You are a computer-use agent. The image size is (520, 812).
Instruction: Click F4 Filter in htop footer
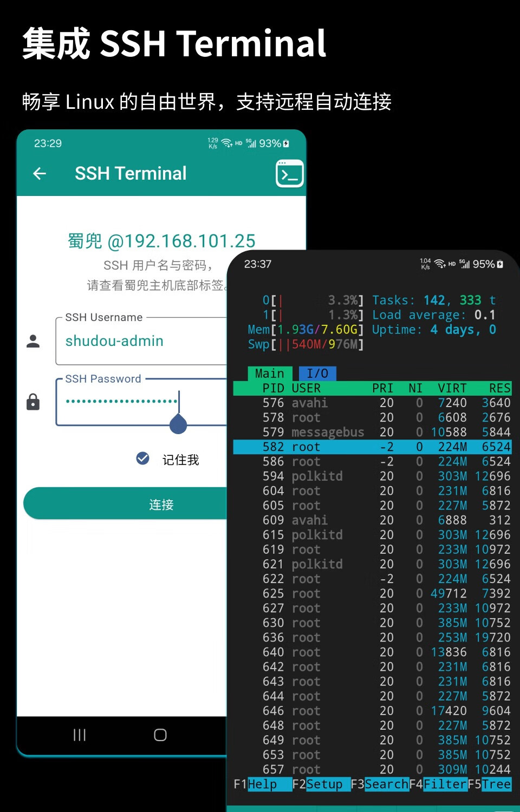[438, 784]
